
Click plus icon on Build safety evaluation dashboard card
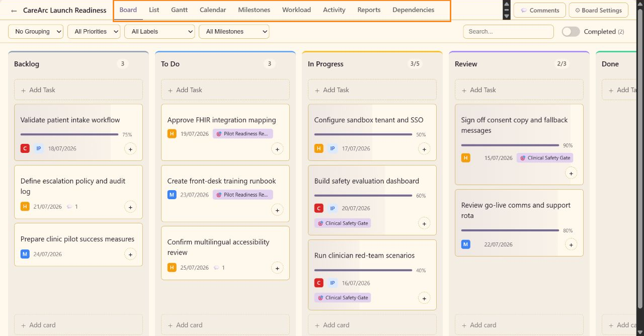tap(424, 223)
